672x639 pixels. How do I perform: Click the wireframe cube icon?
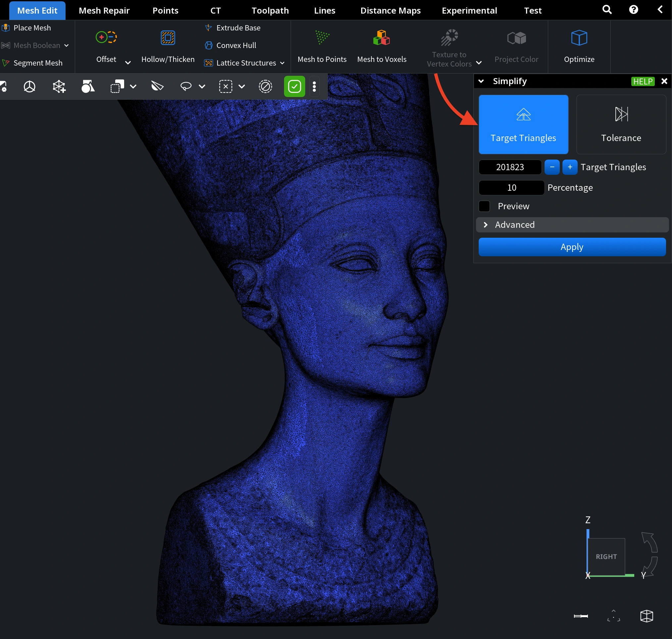tap(647, 616)
